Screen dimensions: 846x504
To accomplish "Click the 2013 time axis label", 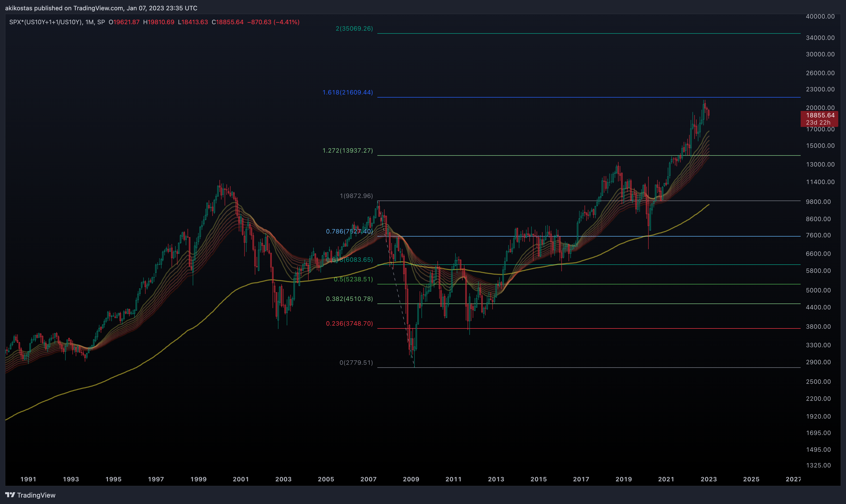I will pyautogui.click(x=496, y=479).
